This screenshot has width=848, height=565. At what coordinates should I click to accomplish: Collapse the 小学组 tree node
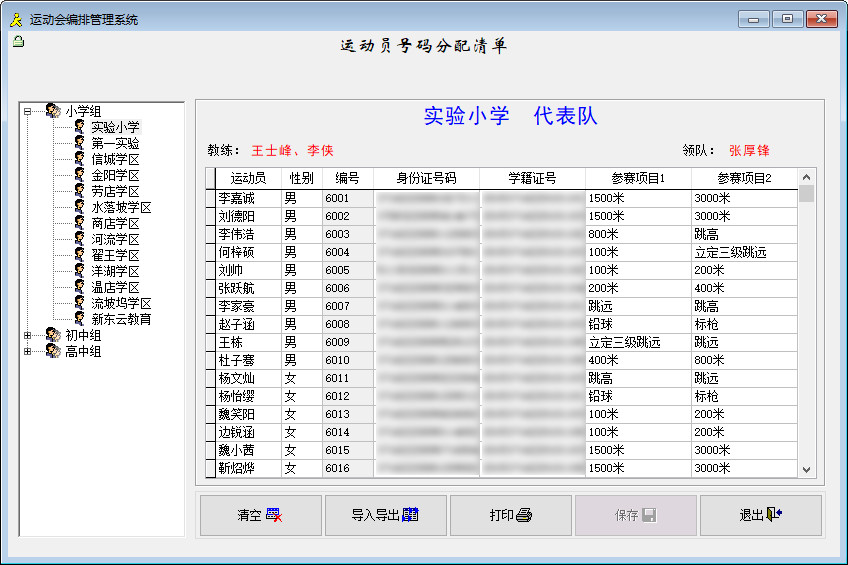click(x=28, y=111)
